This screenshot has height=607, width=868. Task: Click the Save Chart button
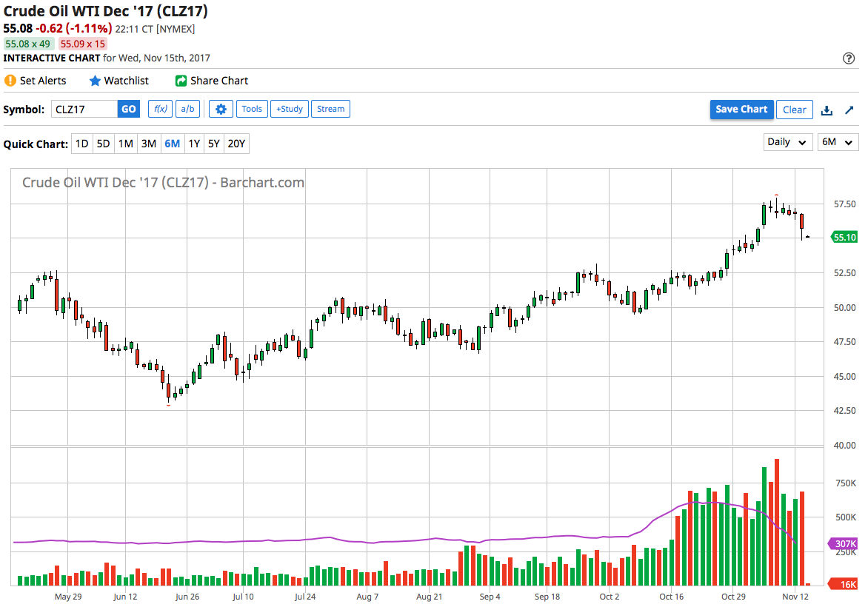742,110
